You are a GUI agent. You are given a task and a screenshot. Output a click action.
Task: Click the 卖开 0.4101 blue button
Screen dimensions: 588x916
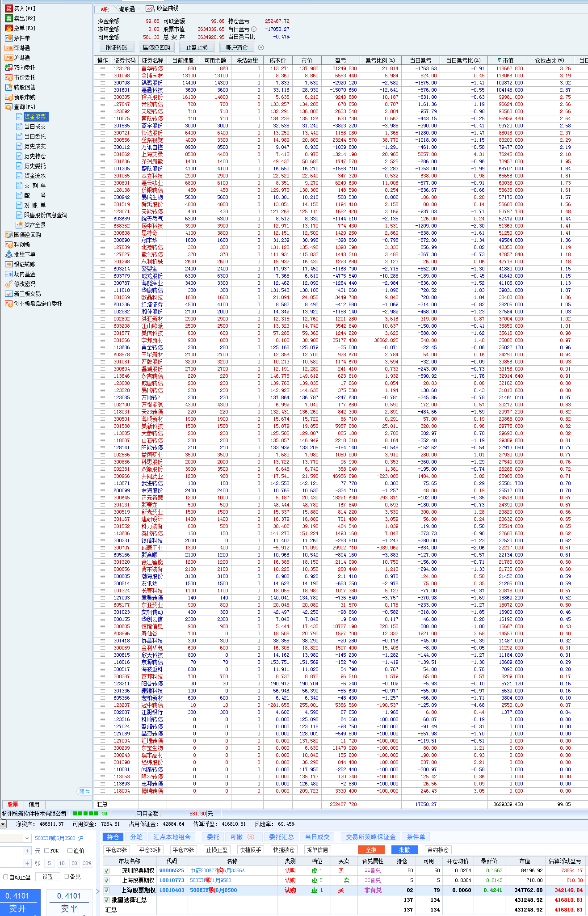20,902
